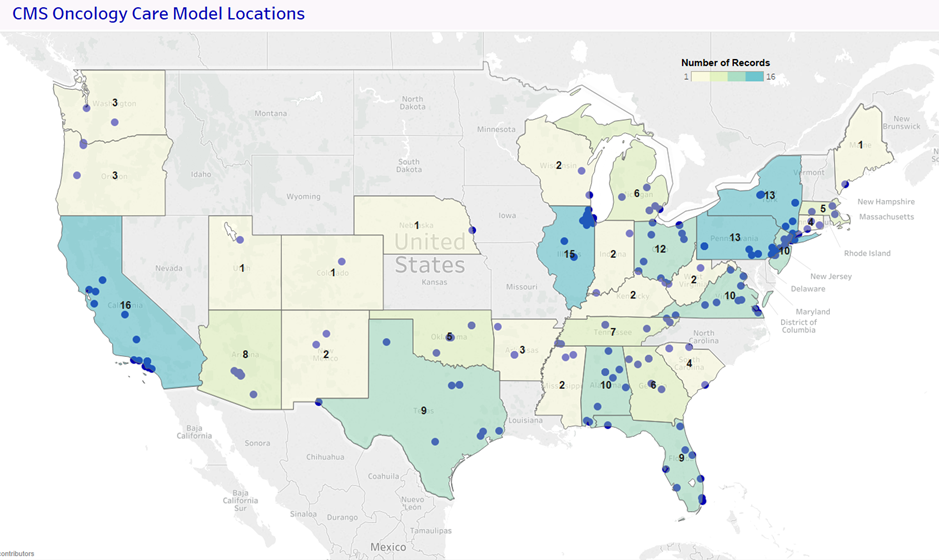Select the location dot in Colorado
939x560 pixels.
click(342, 262)
